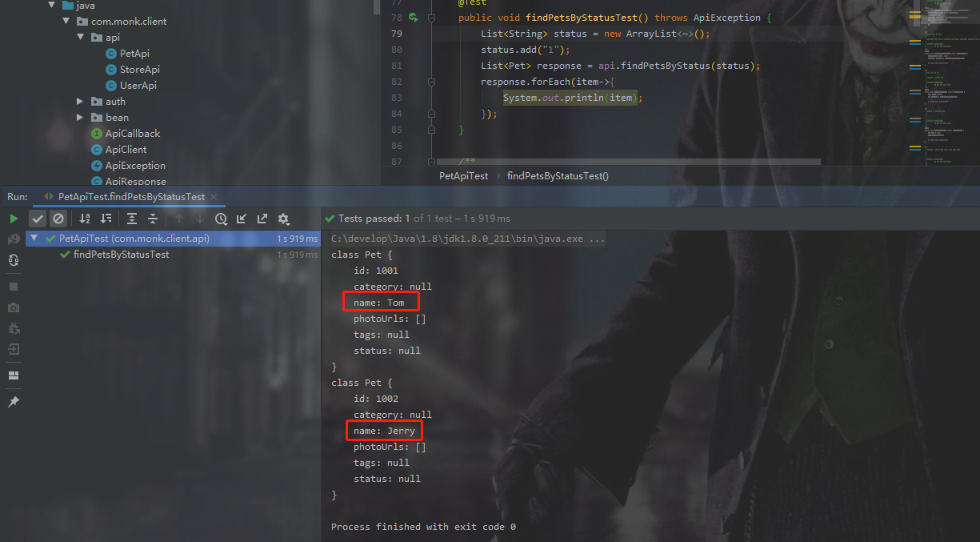This screenshot has height=542, width=980.
Task: Click the Import Test Results icon
Action: point(242,218)
